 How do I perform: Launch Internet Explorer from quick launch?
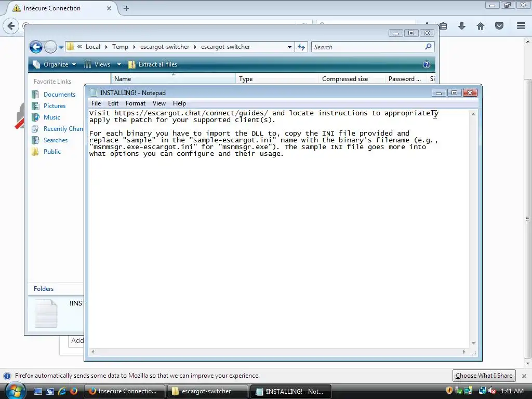(62, 391)
